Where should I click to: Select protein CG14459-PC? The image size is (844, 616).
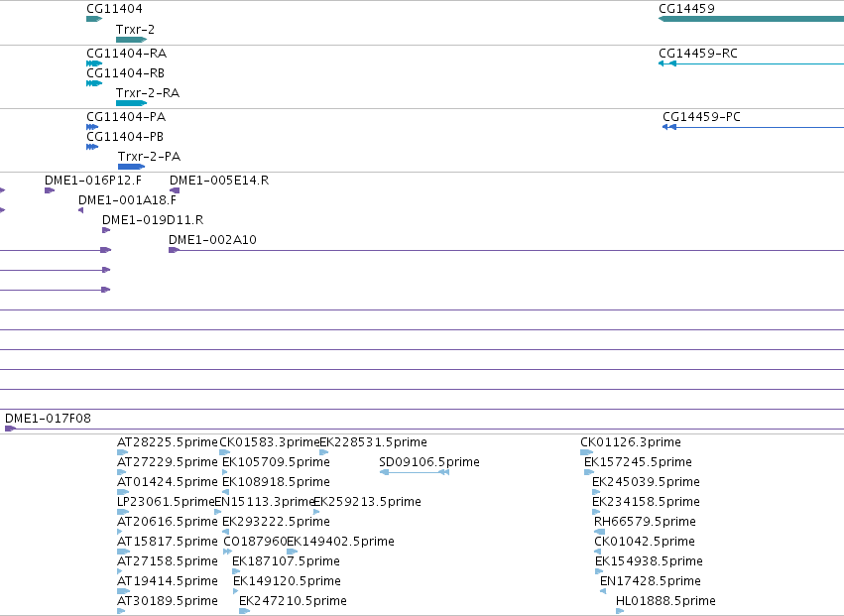point(701,117)
